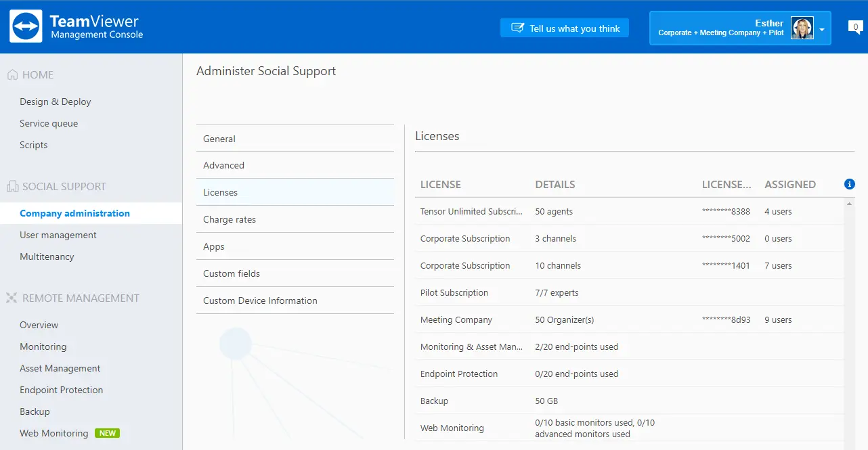868x450 pixels.
Task: Open Asset Management
Action: click(60, 368)
